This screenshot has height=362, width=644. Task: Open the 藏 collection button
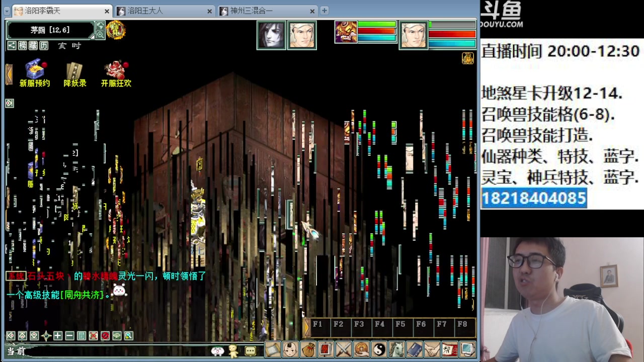click(x=33, y=46)
